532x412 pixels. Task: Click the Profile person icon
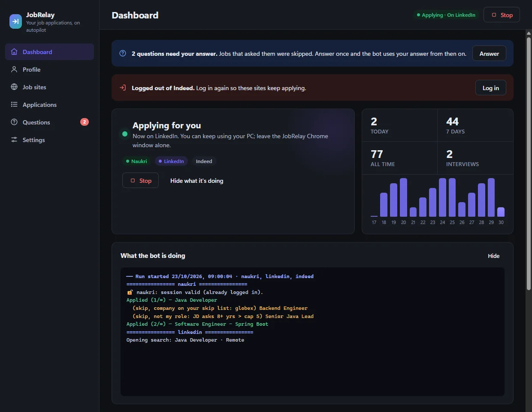pyautogui.click(x=14, y=70)
